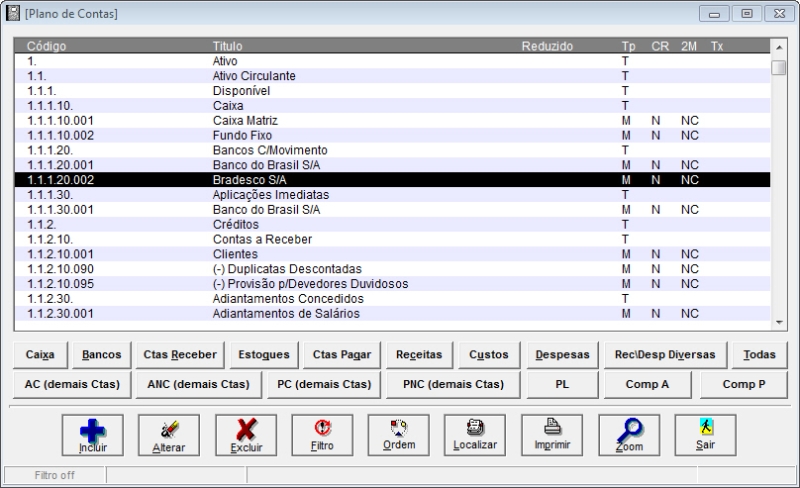Click the Código column header
This screenshot has width=800, height=488.
(46, 46)
